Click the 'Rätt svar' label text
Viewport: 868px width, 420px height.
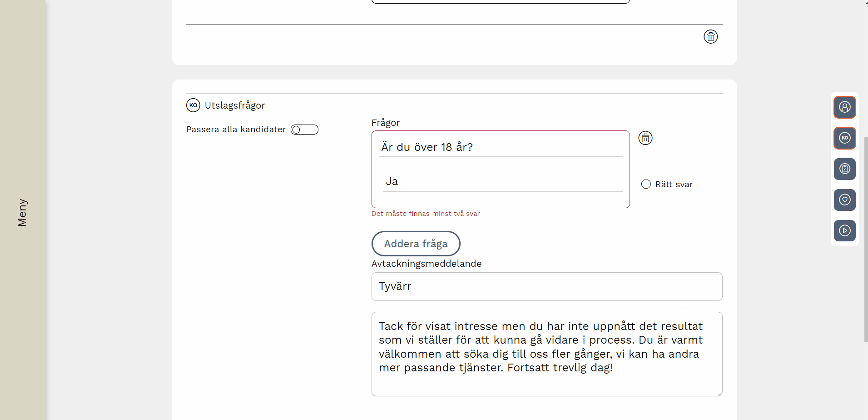coord(674,185)
